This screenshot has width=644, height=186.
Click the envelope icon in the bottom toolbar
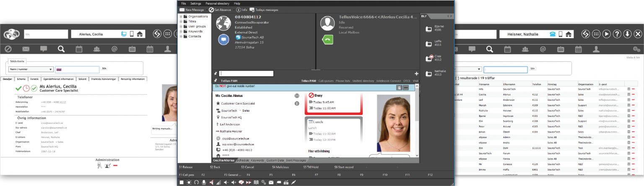(272, 182)
